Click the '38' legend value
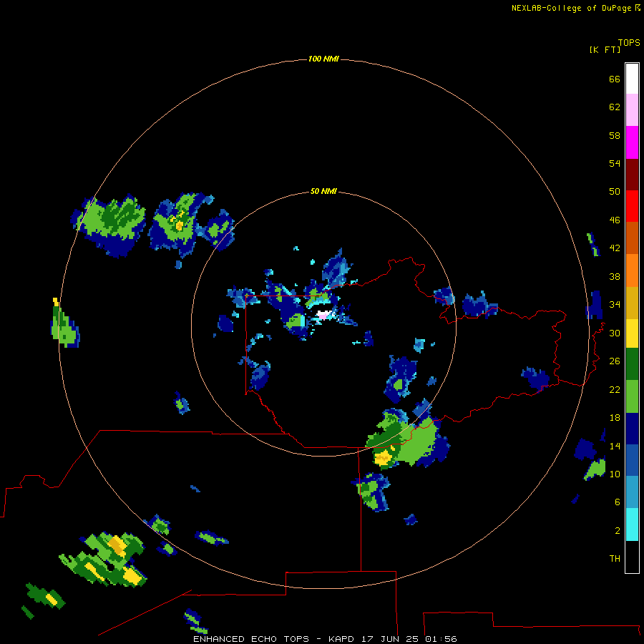 click(x=615, y=276)
